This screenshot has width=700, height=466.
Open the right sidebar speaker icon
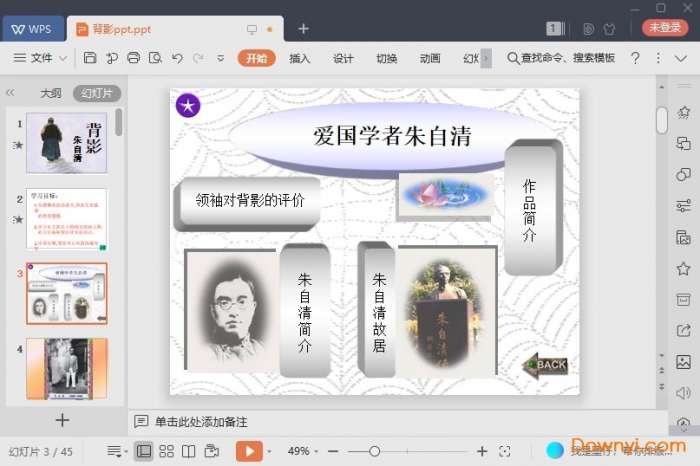[x=683, y=393]
